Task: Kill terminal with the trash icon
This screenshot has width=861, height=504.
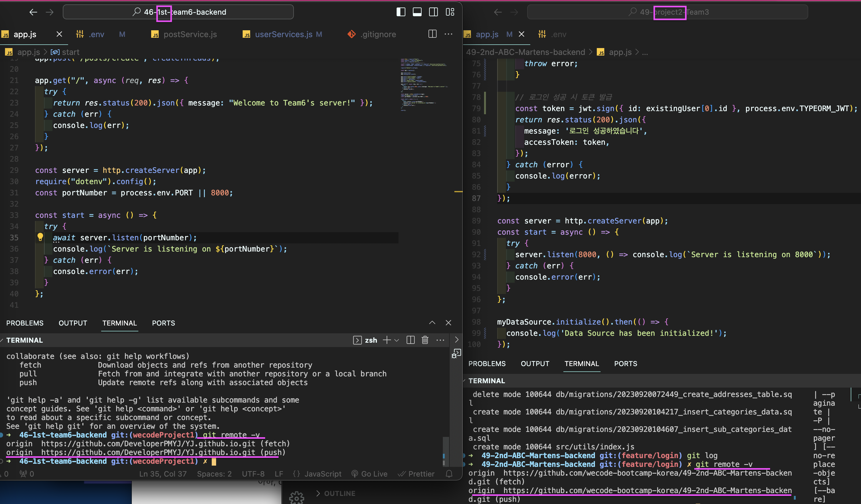Action: 425,340
